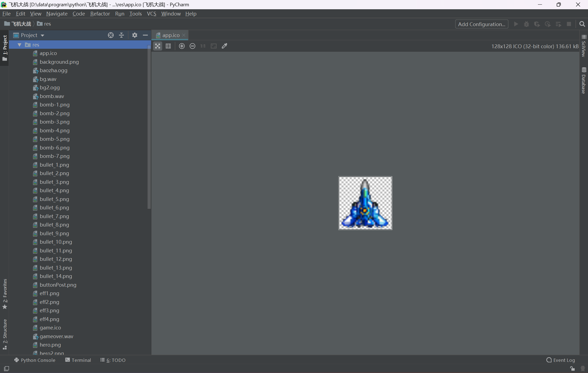The image size is (588, 373).
Task: Toggle the image grid overlay
Action: [x=168, y=46]
